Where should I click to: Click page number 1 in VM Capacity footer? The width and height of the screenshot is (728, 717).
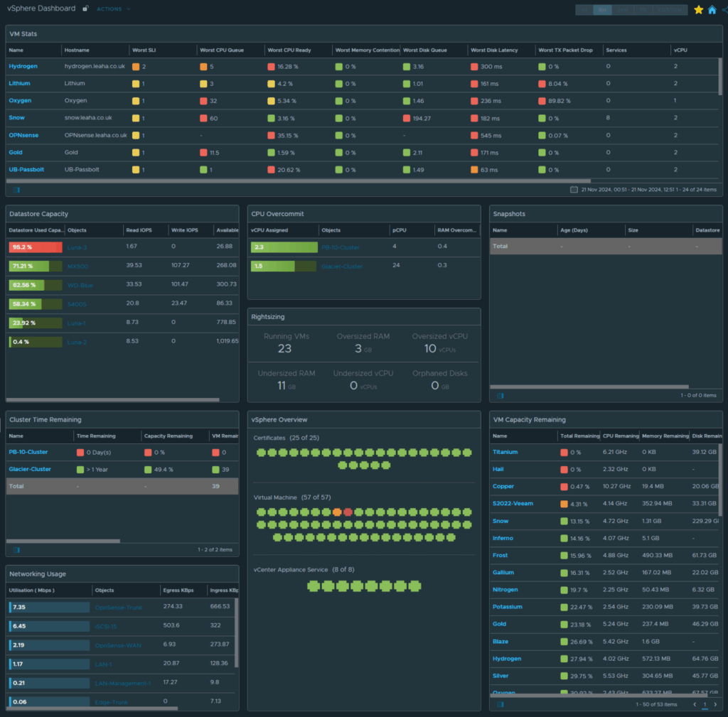pos(705,704)
